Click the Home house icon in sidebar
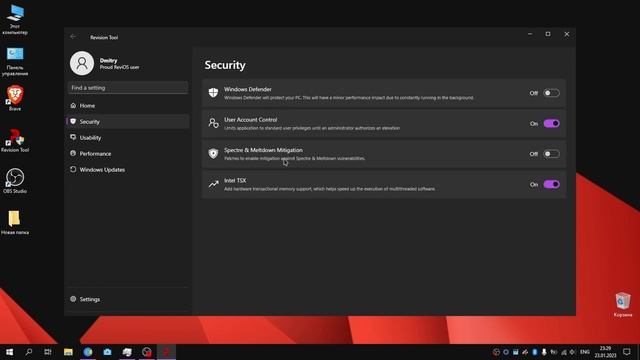This screenshot has height=360, width=640. click(73, 105)
